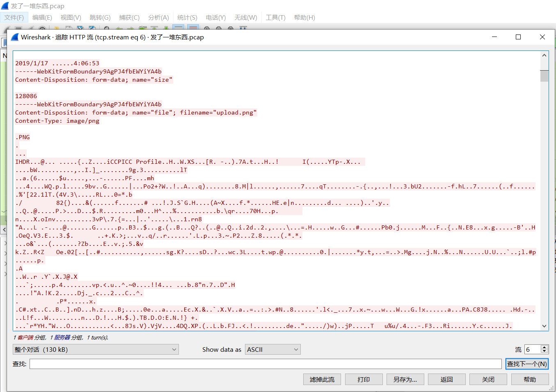Click the line starting 'n....X.oInv'
This screenshot has width=556, height=392.
click(109, 219)
